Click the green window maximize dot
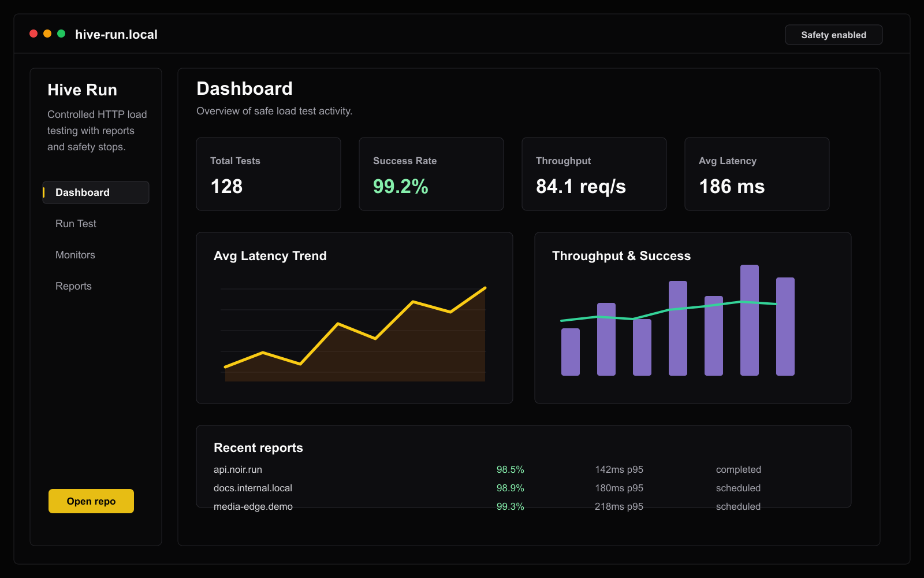This screenshot has width=924, height=578. click(x=61, y=34)
